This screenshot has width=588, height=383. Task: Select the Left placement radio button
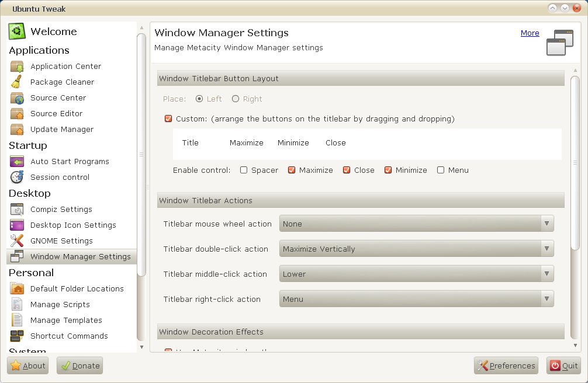click(x=199, y=99)
